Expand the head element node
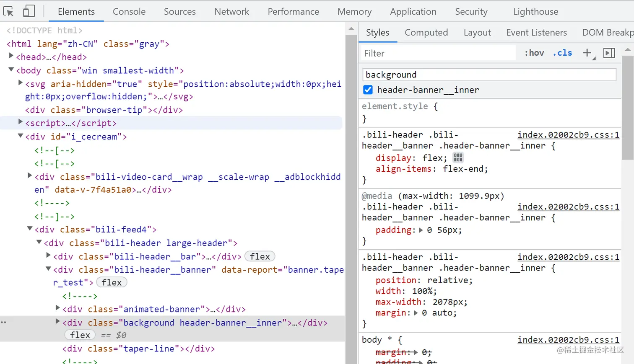 tap(11, 56)
